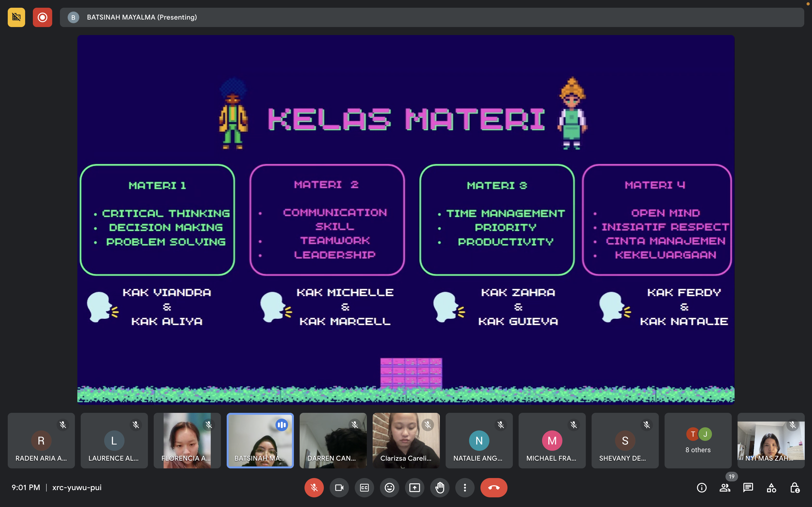Toggle the camera on or off
812x507 pixels.
pos(339,487)
